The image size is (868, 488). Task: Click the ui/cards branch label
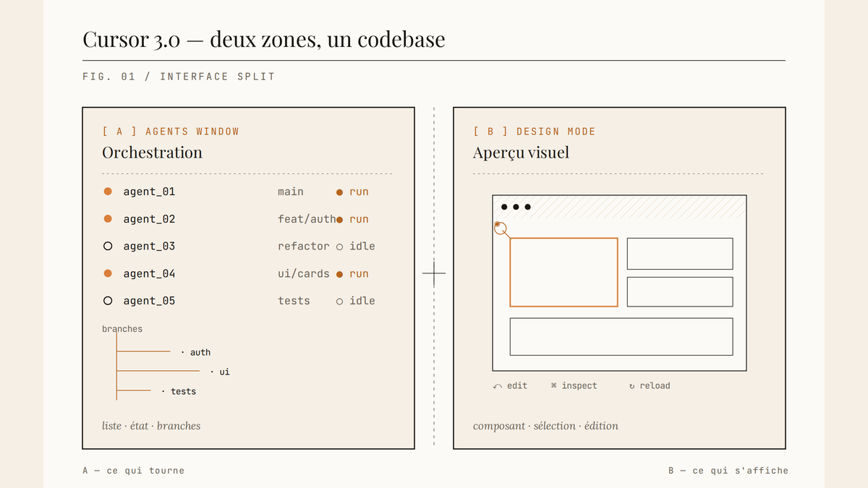[x=304, y=273]
